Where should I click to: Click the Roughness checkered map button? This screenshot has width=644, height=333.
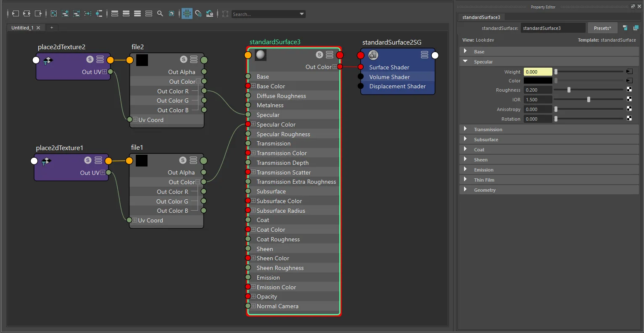click(629, 90)
